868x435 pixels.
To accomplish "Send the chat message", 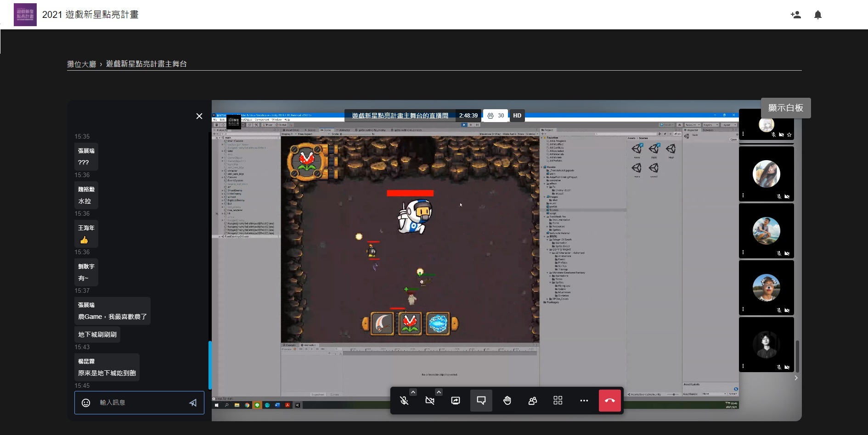I will 193,403.
